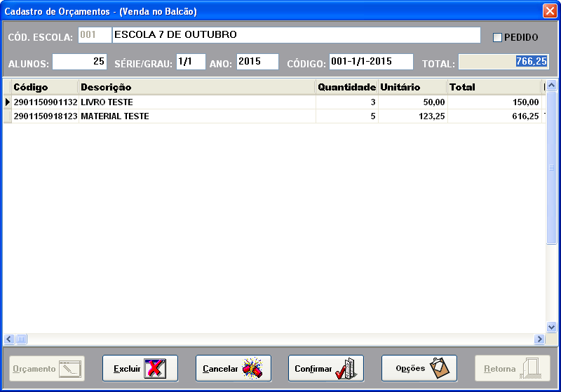Click the TOTAL field showing 766,25
The width and height of the screenshot is (561, 392).
pyautogui.click(x=503, y=62)
